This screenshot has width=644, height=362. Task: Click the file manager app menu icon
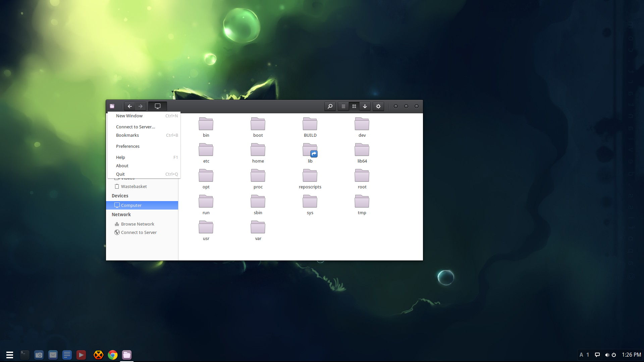tap(112, 106)
